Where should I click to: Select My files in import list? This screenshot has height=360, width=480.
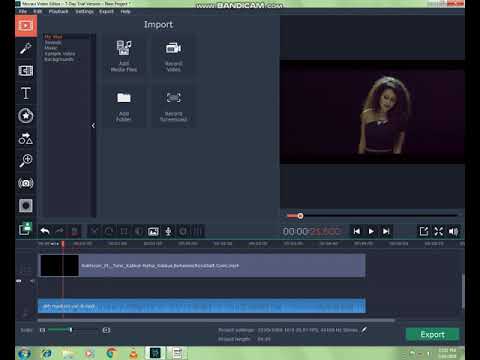click(x=53, y=37)
